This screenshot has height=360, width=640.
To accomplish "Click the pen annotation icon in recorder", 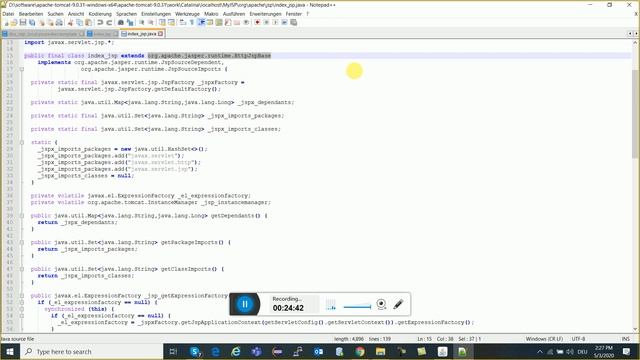I will pyautogui.click(x=398, y=304).
